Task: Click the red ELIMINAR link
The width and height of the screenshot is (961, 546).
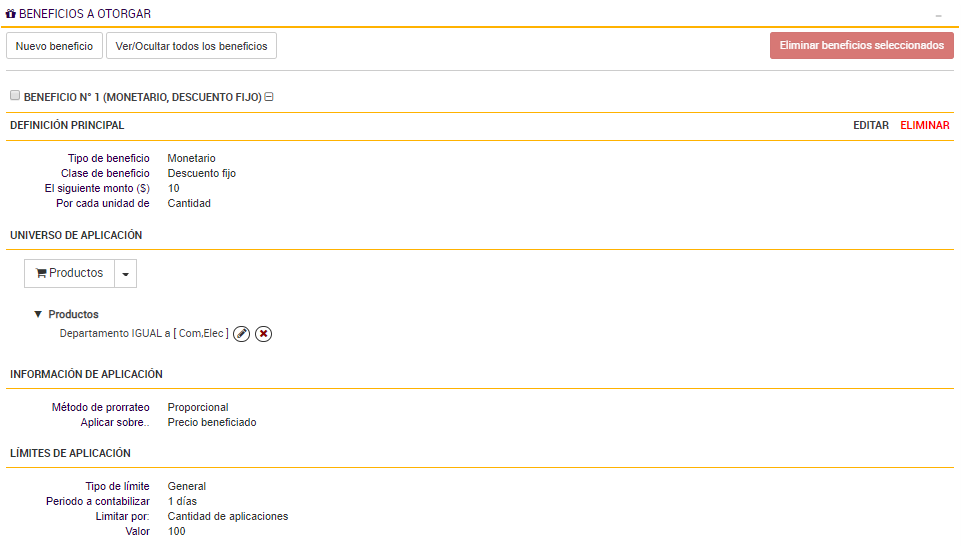Action: 925,126
